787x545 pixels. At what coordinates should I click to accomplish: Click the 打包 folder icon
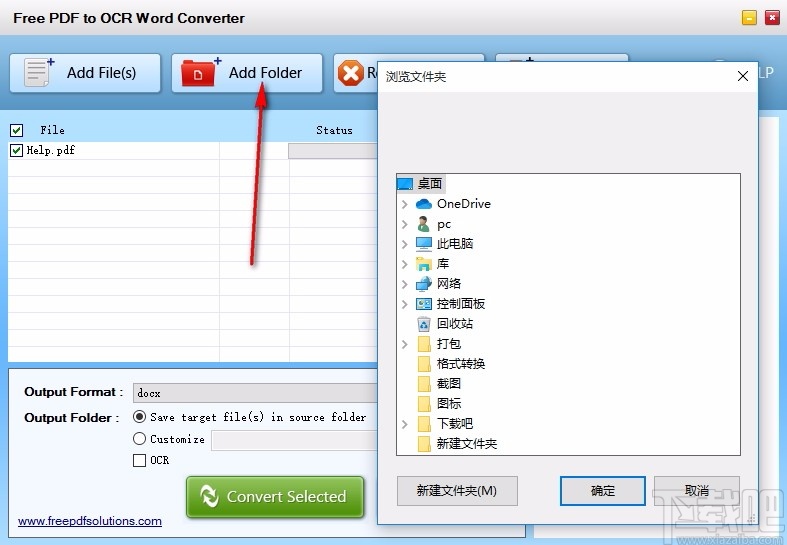pyautogui.click(x=424, y=344)
